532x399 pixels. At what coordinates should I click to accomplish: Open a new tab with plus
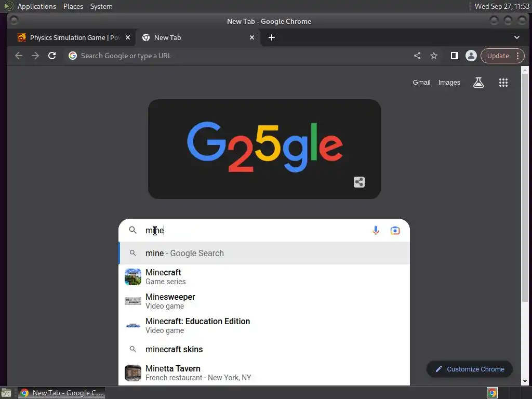click(x=272, y=37)
